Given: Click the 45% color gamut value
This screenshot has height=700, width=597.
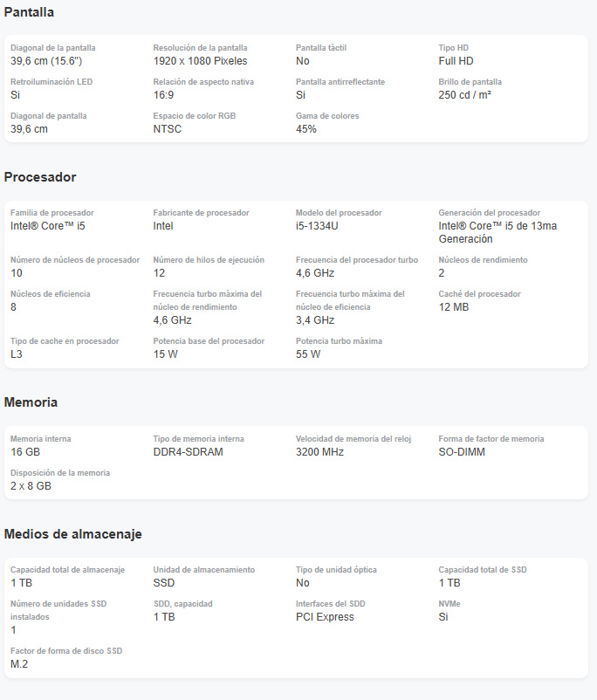Looking at the screenshot, I should coord(305,129).
